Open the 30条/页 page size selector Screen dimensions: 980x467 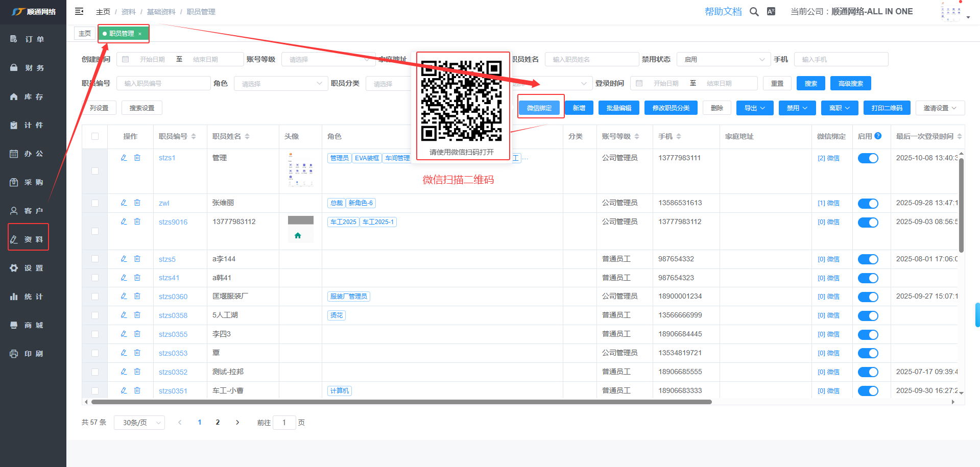pos(139,423)
